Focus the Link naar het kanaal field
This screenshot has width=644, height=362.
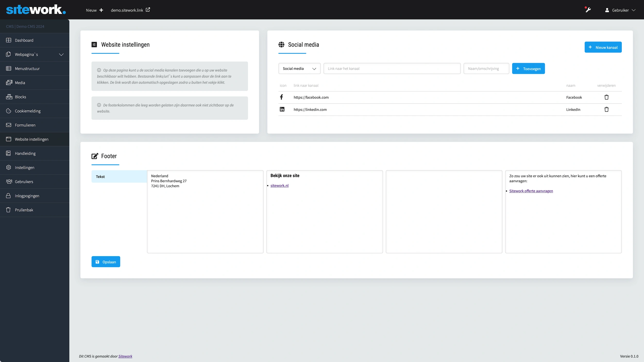[x=392, y=68]
